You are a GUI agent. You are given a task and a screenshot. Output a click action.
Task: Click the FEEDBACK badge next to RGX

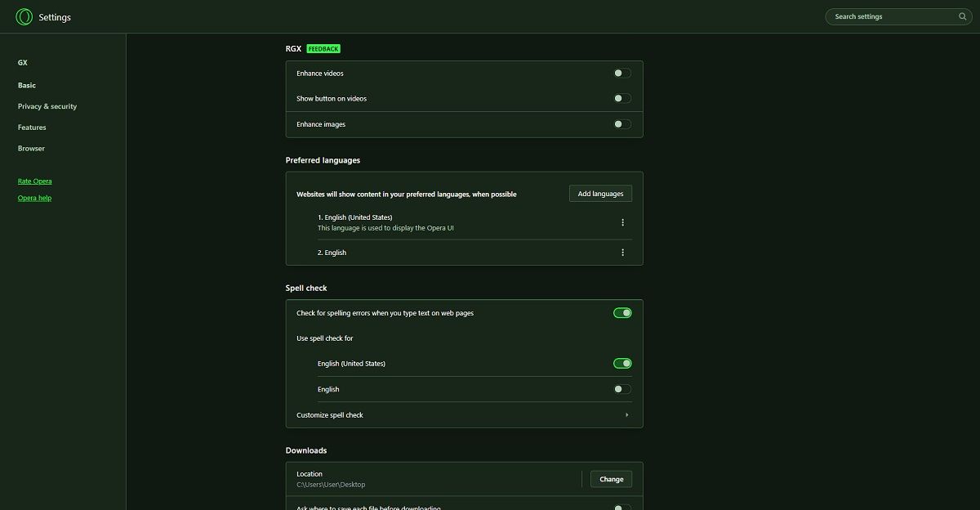coord(322,48)
